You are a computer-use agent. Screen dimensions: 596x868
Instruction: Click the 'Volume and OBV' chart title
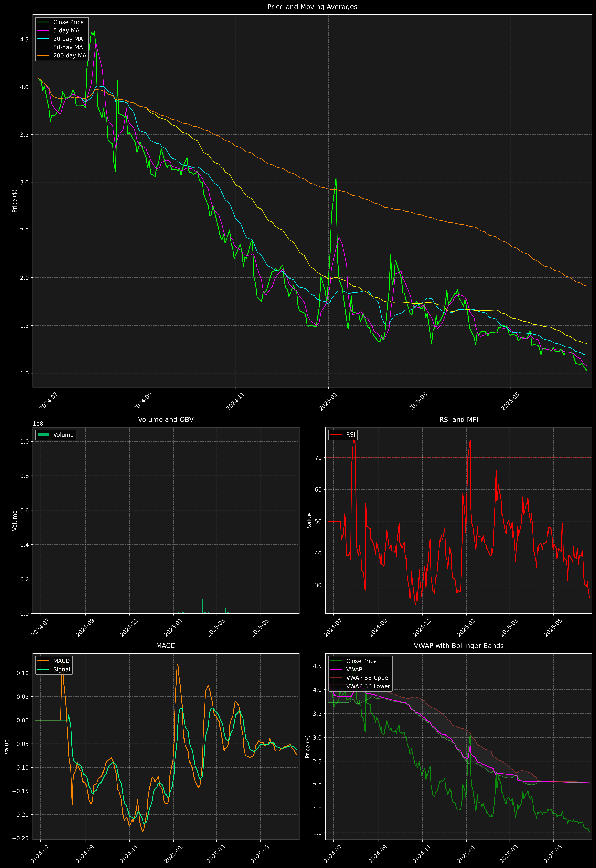(x=166, y=419)
